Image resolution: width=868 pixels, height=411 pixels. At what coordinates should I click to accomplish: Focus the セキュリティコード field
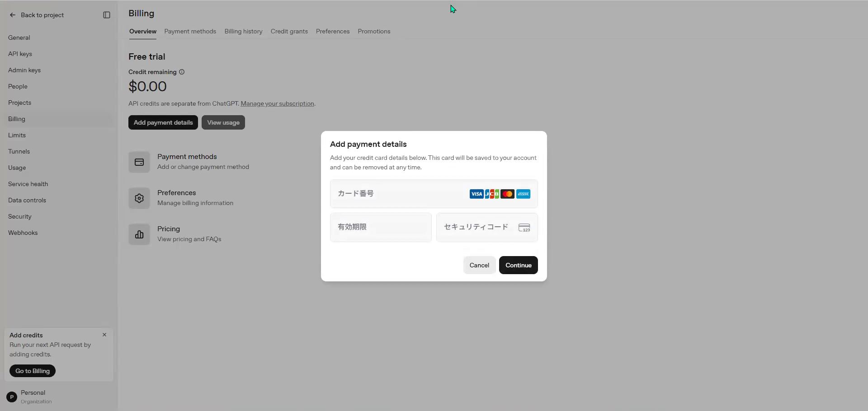pyautogui.click(x=487, y=227)
